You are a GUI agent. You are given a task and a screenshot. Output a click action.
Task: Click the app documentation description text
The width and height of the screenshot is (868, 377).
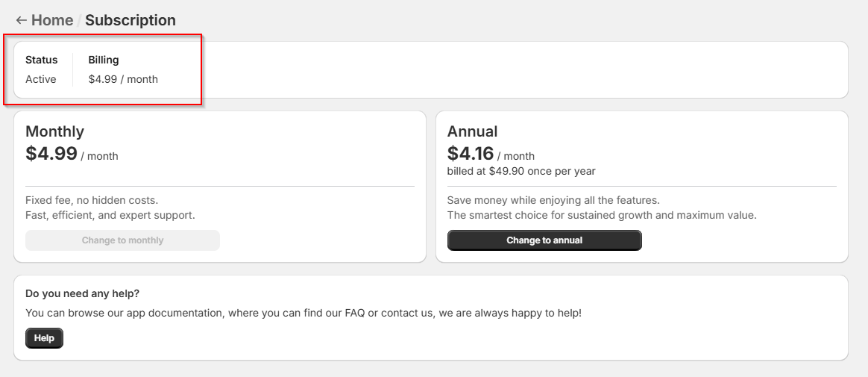(304, 314)
